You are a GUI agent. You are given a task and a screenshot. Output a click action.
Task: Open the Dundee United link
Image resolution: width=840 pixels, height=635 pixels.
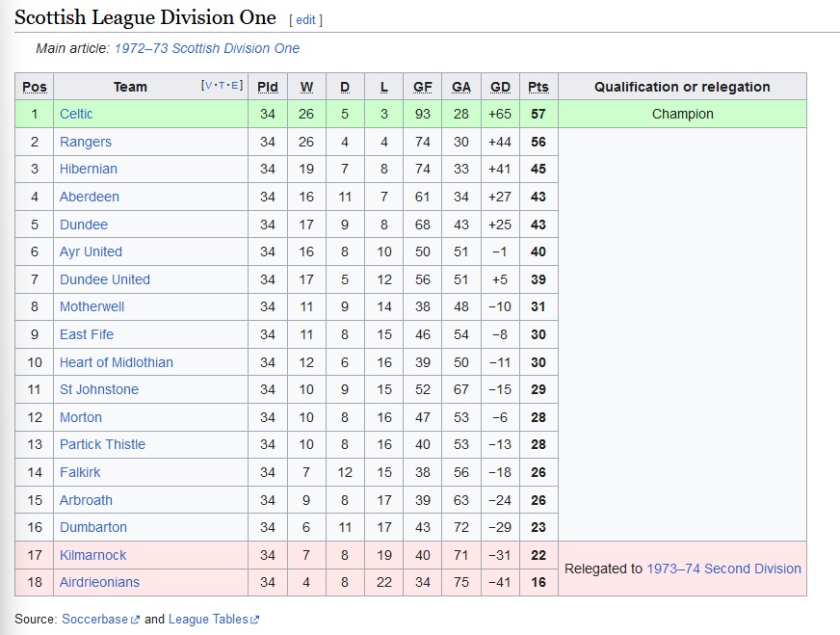tap(104, 279)
